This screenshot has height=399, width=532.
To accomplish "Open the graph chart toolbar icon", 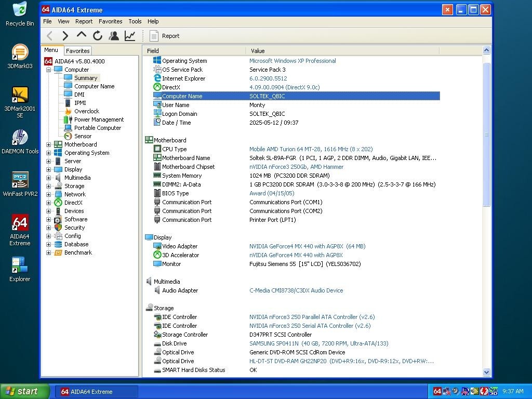I will coord(130,36).
